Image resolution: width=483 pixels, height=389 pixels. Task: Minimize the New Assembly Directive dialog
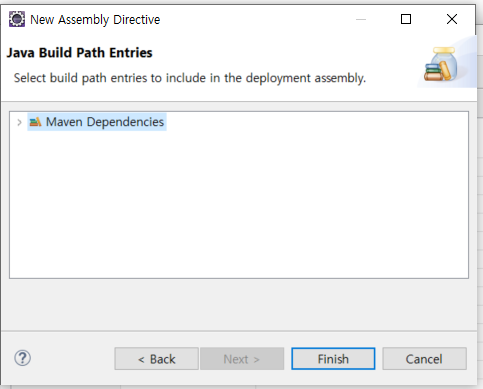point(361,19)
